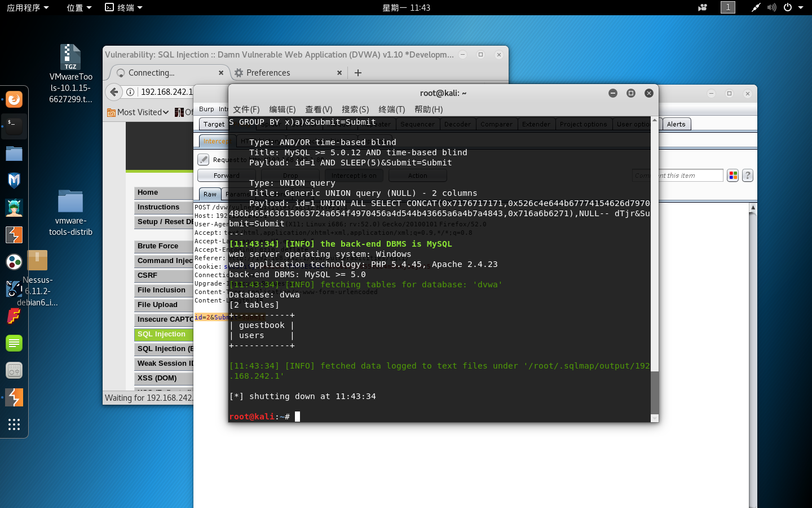Switch to Burp Alerts tab
The height and width of the screenshot is (508, 812).
click(676, 124)
